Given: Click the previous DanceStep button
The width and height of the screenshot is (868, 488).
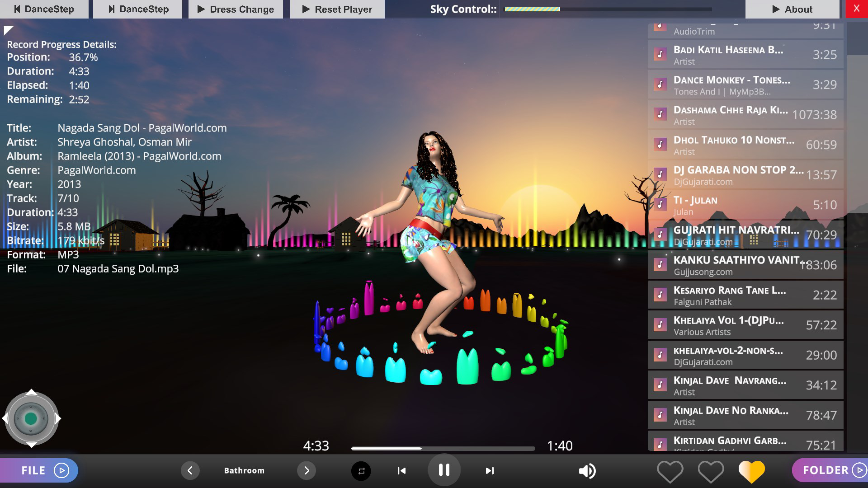Looking at the screenshot, I should 44,9.
